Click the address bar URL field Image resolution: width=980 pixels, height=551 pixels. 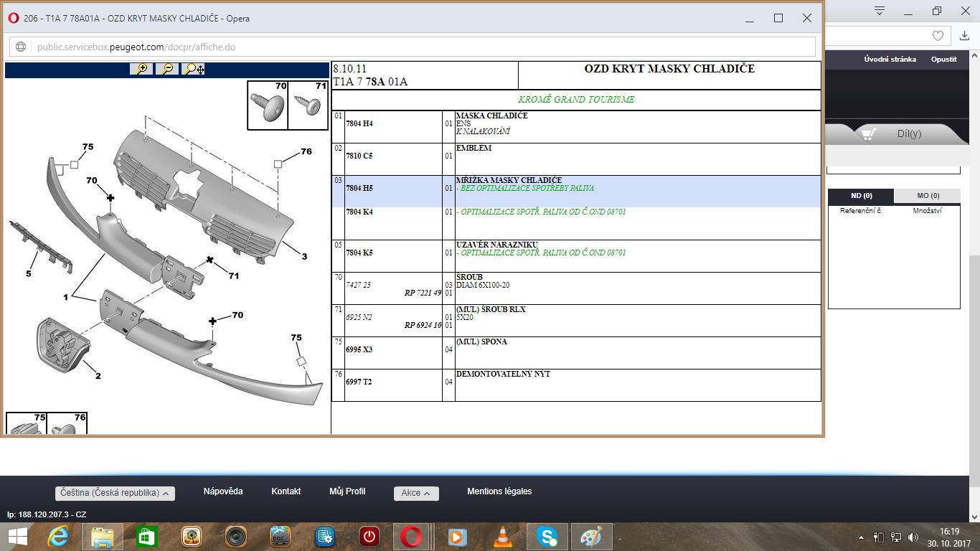413,47
